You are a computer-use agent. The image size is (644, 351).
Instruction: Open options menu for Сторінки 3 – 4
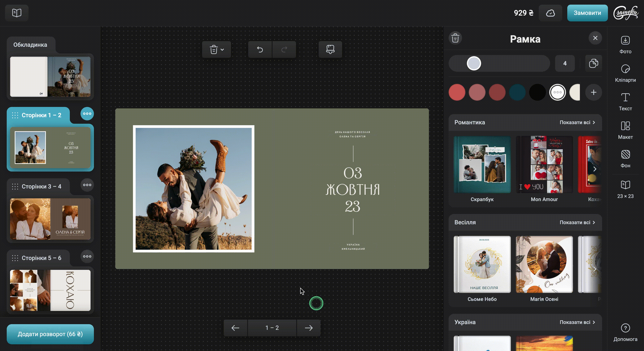tap(87, 185)
